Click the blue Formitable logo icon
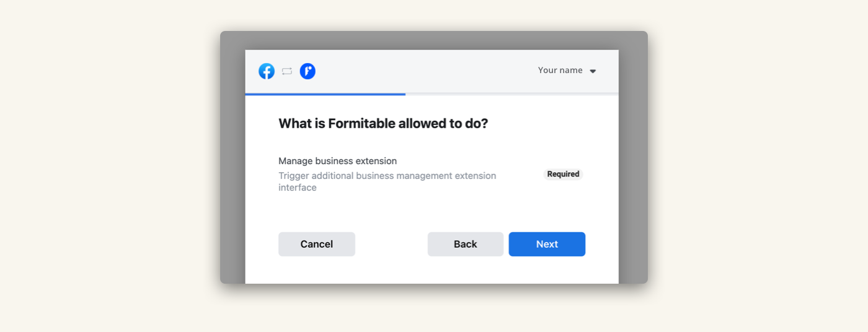The height and width of the screenshot is (332, 868). tap(308, 71)
